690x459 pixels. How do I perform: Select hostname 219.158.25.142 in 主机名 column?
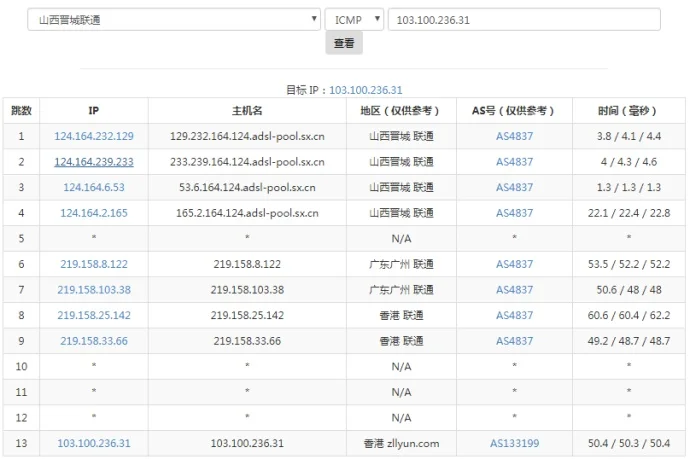(x=247, y=315)
